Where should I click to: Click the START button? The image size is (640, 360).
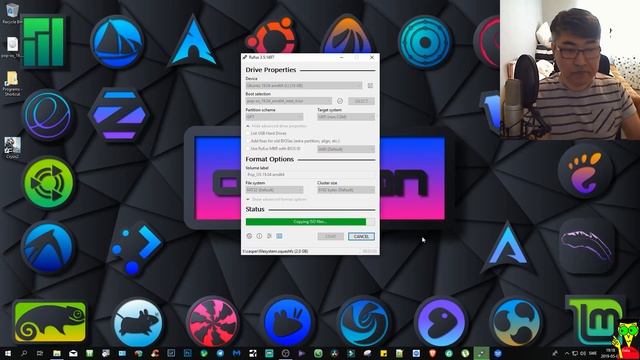[x=331, y=236]
